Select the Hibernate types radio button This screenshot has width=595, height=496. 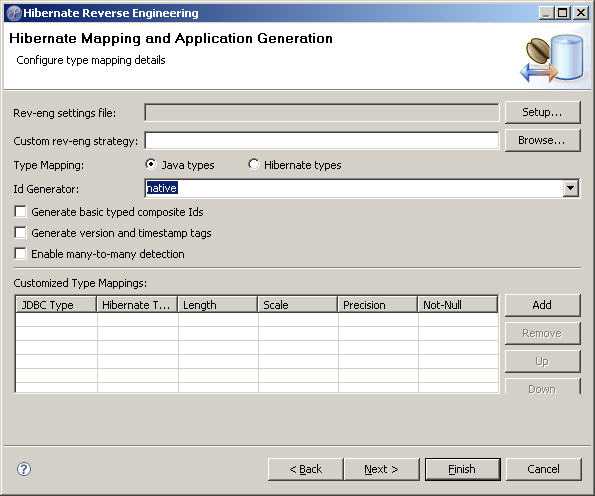click(x=253, y=164)
